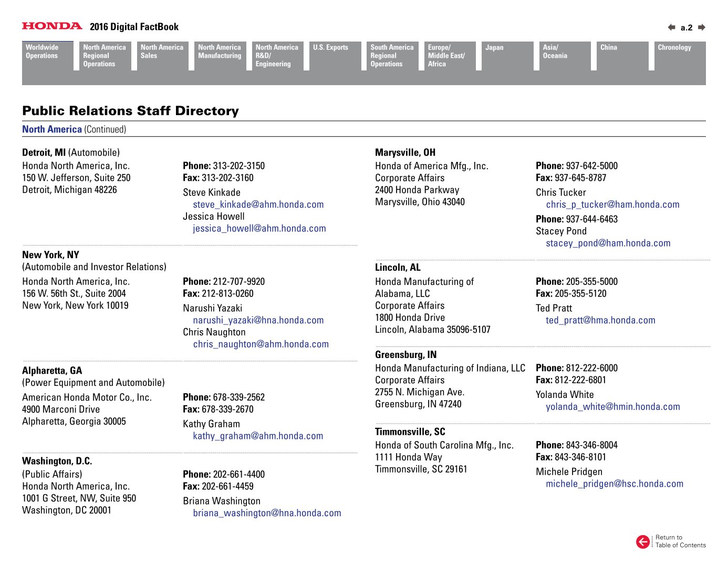Screen dimensions: 728x563
Task: Click the Marysville, OH office heading
Action: (x=405, y=152)
